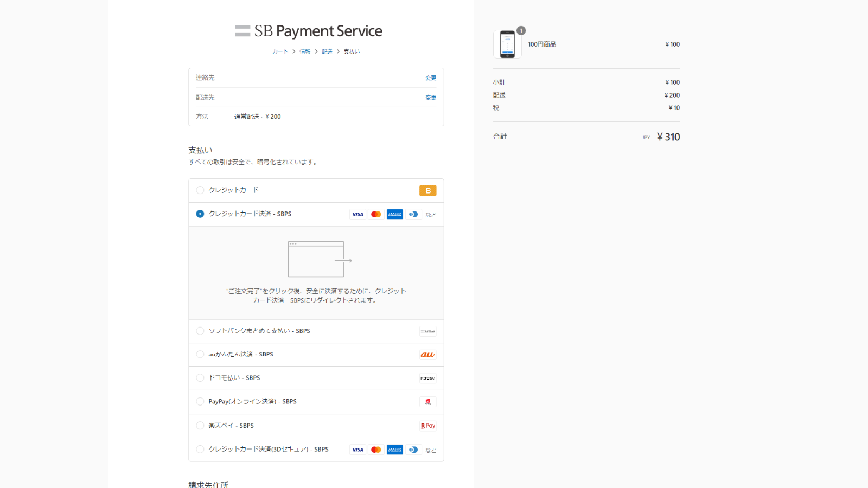Select クレジットカード決済 - SBPS radio option
The width and height of the screenshot is (868, 488).
(x=200, y=214)
